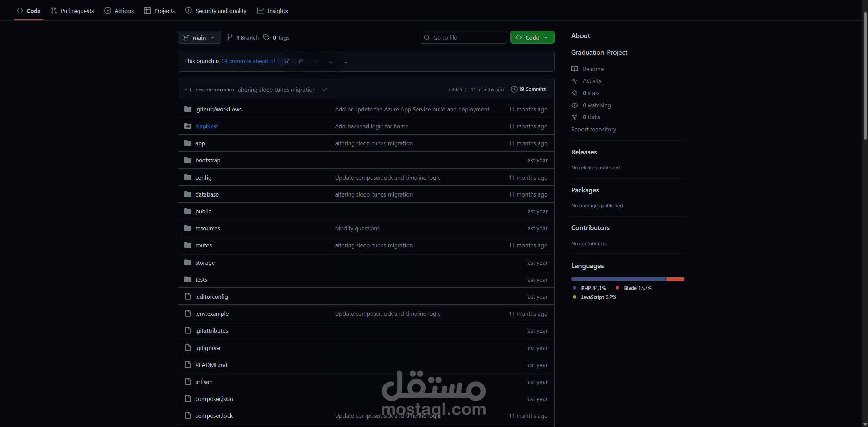Click the Blade 15.7% language entry
Viewport: 868px width, 427px height.
[634, 288]
